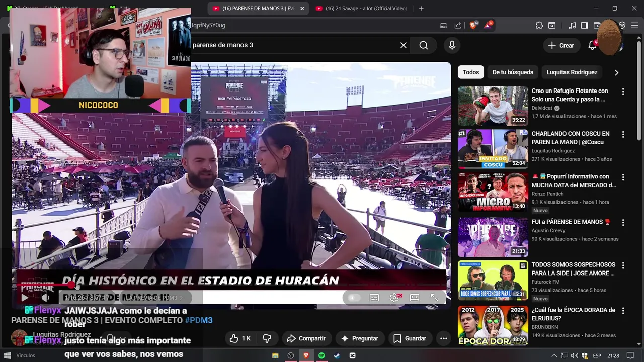Click the YouTube search magnifier button
This screenshot has width=644, height=362.
click(x=424, y=45)
